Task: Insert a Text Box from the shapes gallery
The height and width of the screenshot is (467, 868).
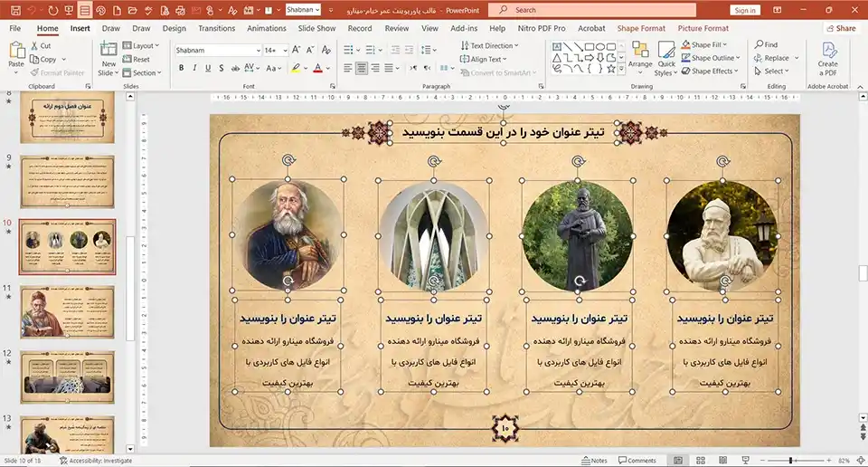Action: coord(557,47)
